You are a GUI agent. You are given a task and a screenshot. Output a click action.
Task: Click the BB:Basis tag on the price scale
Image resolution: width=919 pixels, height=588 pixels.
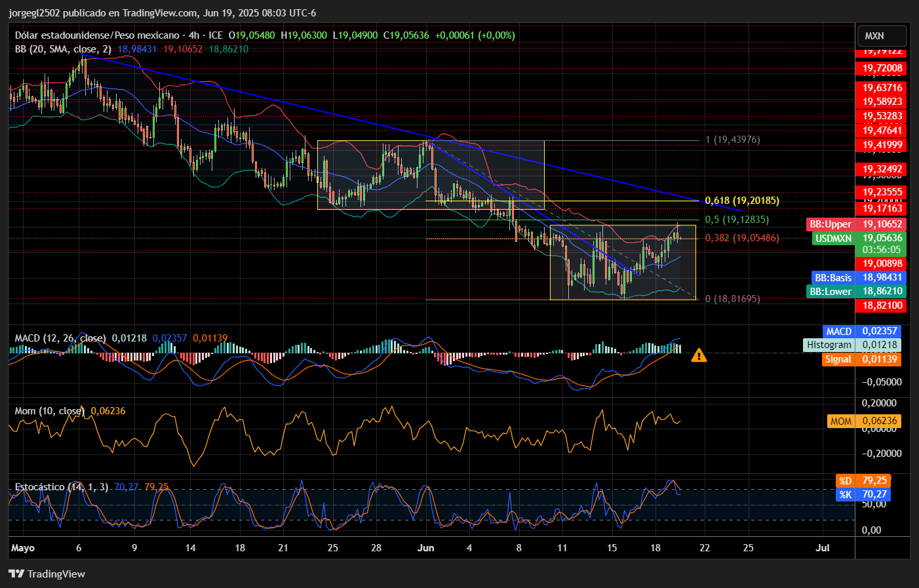(834, 277)
